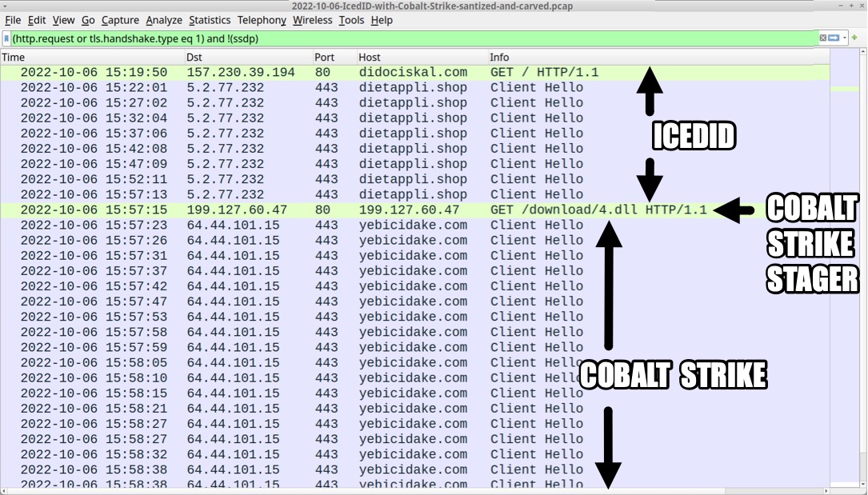868x495 pixels.
Task: Select the dietappli.shop packet at 15:47:09
Action: 414,164
